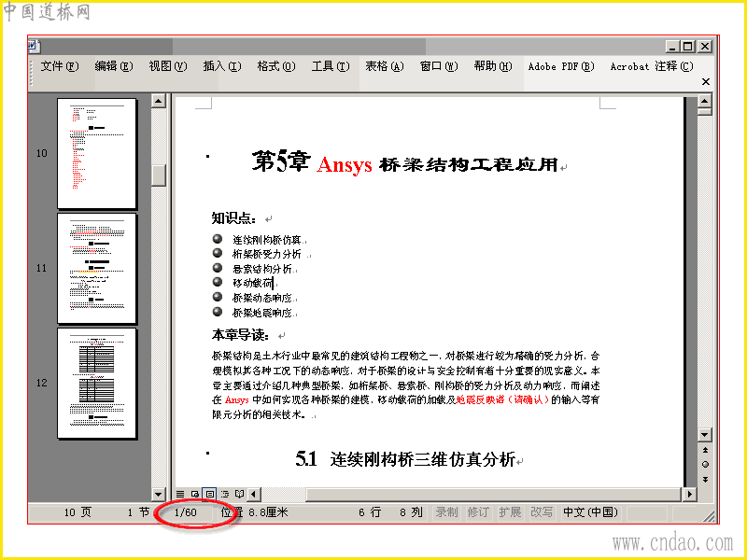Screen dimensions: 747x560
Task: Open the 工具(T) menu
Action: [x=331, y=66]
